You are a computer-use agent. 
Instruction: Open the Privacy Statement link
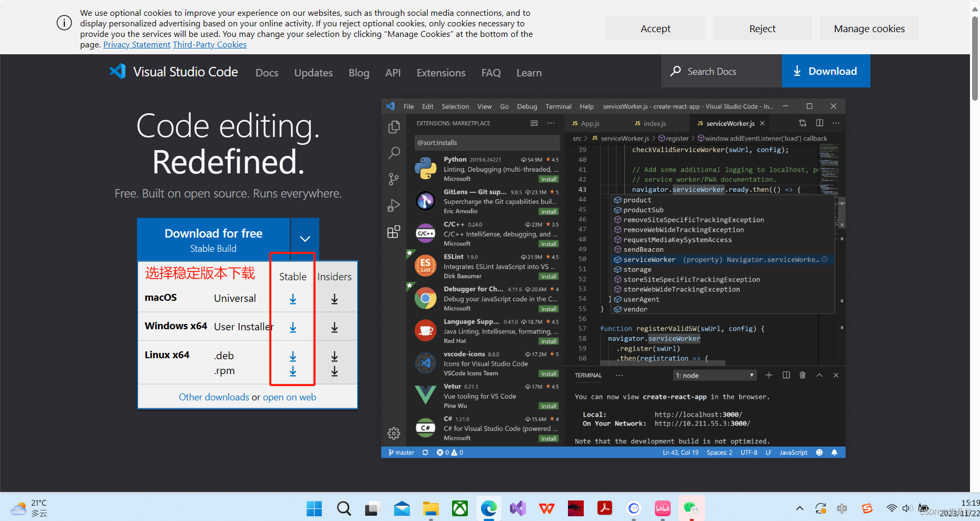[137, 44]
